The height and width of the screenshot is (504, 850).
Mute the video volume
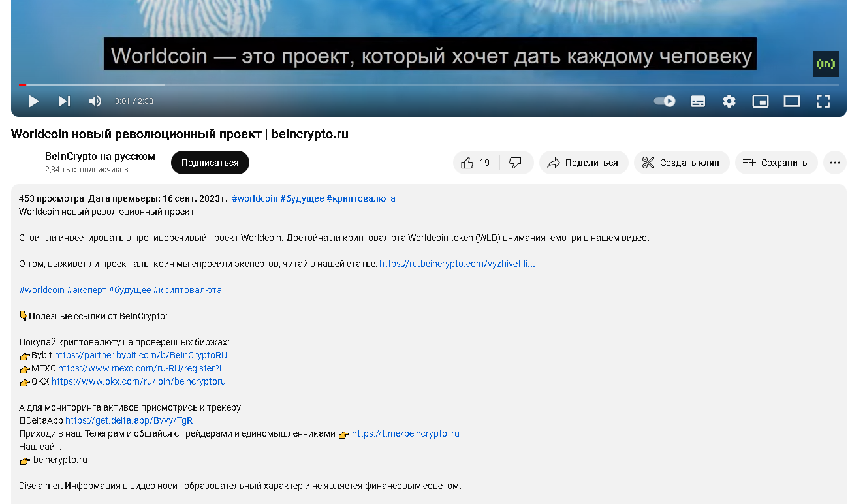point(95,101)
